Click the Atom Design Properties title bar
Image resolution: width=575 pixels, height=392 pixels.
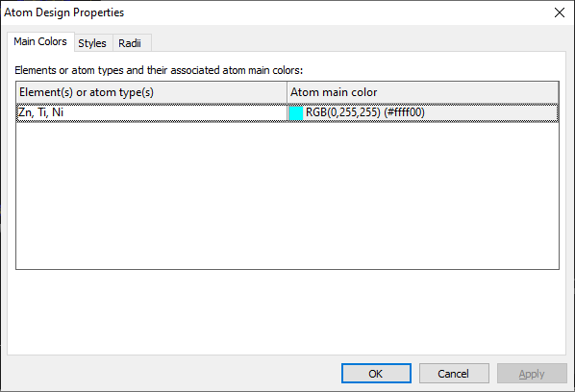275,12
